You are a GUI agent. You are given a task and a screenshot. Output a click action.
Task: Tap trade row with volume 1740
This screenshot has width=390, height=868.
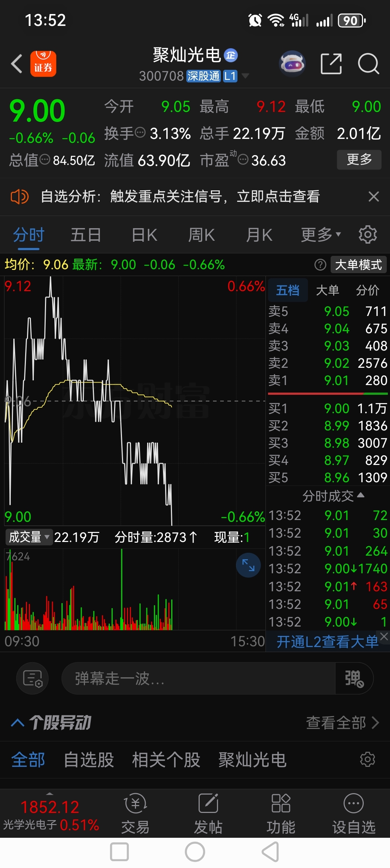point(328,569)
